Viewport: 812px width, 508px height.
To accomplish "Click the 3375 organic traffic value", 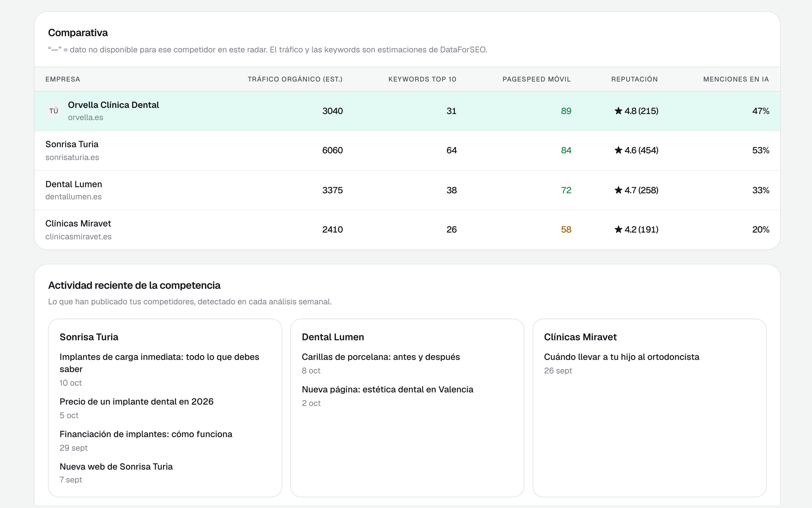I will click(332, 190).
